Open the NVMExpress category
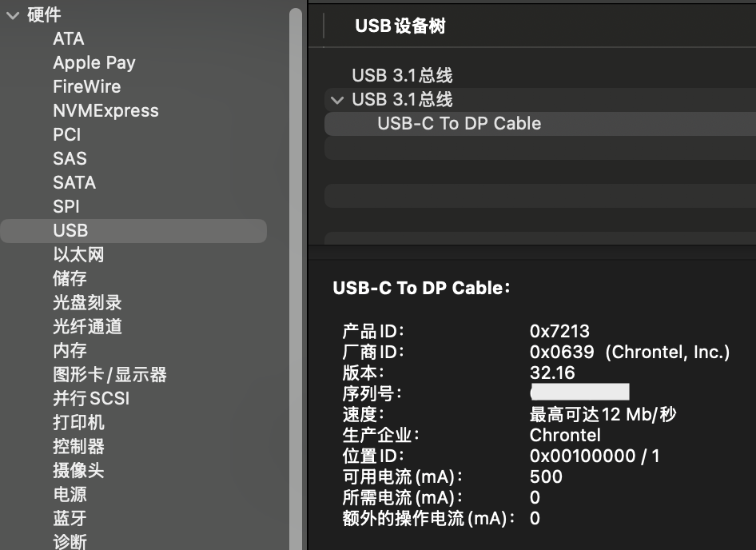This screenshot has width=756, height=550. pyautogui.click(x=105, y=110)
